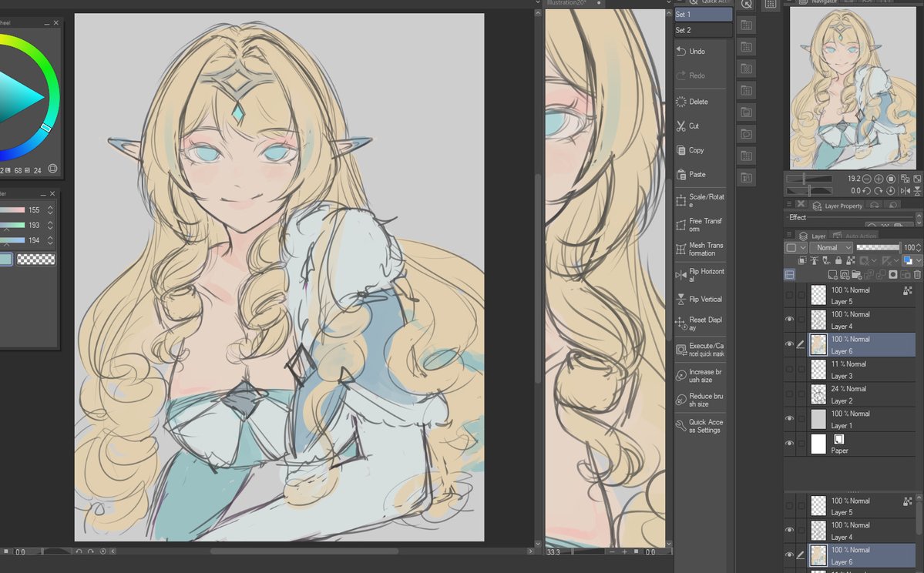
Task: Step the red value 155 arrows
Action: point(50,209)
